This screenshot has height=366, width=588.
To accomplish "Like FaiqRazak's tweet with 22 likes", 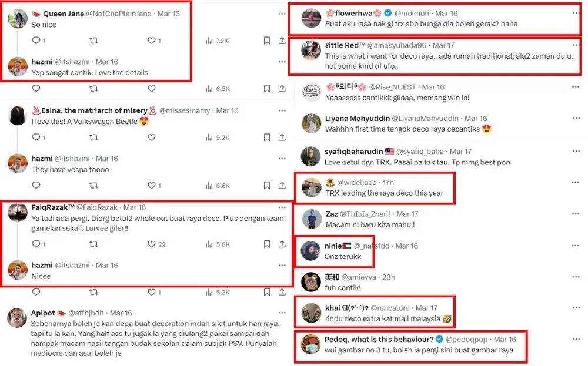I will pos(151,244).
